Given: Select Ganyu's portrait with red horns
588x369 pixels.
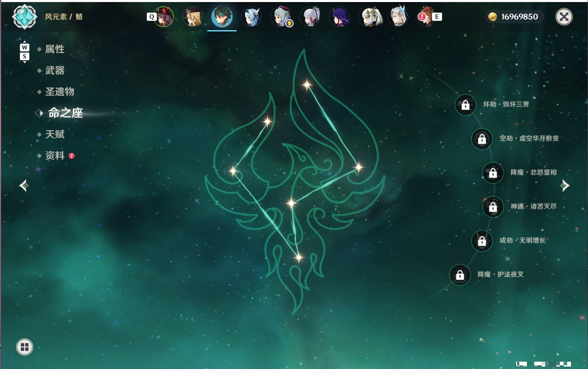Looking at the screenshot, I should (x=281, y=17).
